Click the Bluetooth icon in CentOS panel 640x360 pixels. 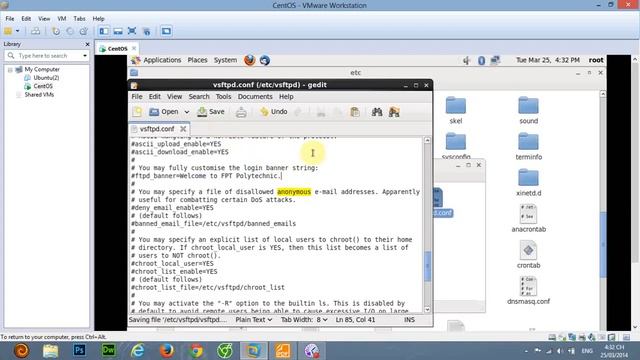point(481,60)
